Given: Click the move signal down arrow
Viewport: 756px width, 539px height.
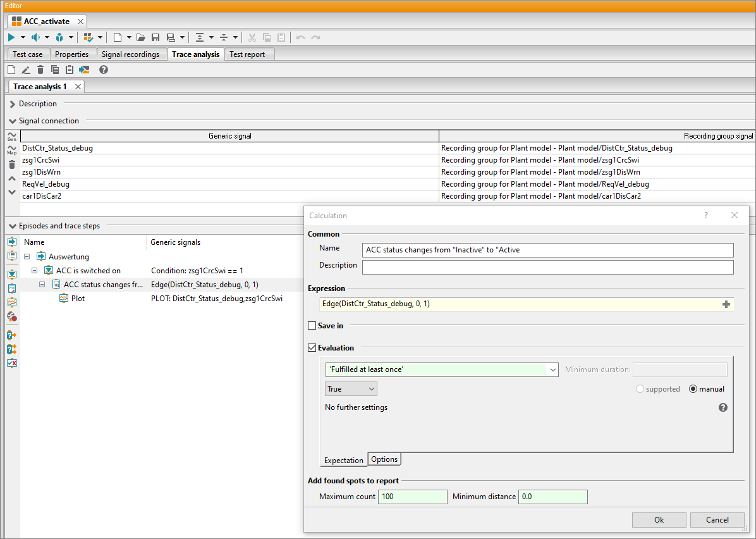Looking at the screenshot, I should pyautogui.click(x=12, y=192).
